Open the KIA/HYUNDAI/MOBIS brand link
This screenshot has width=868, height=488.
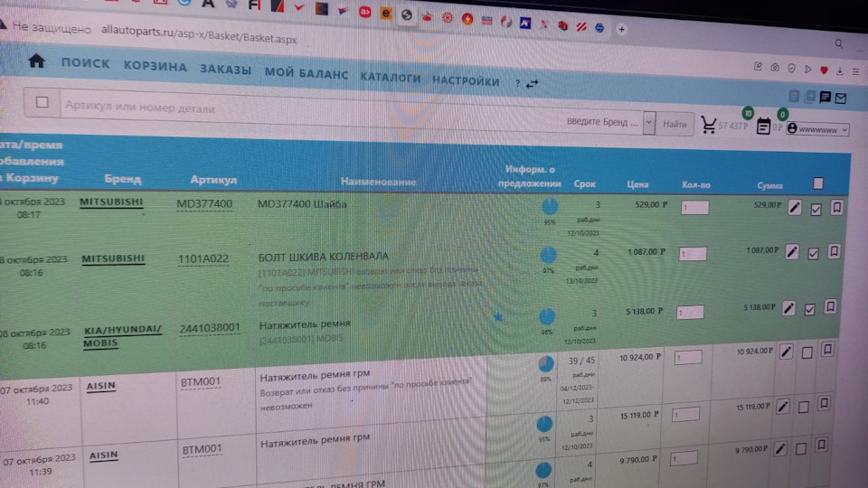coord(122,336)
